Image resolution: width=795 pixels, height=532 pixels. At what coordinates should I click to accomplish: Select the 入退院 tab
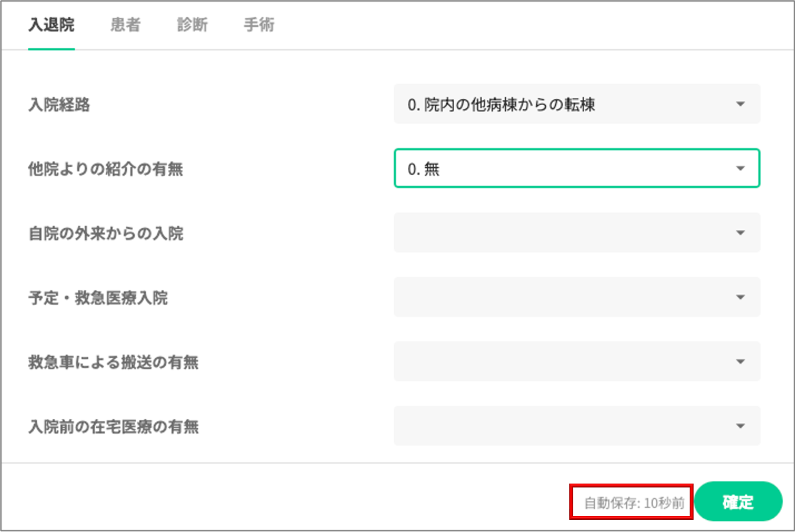coord(51,25)
